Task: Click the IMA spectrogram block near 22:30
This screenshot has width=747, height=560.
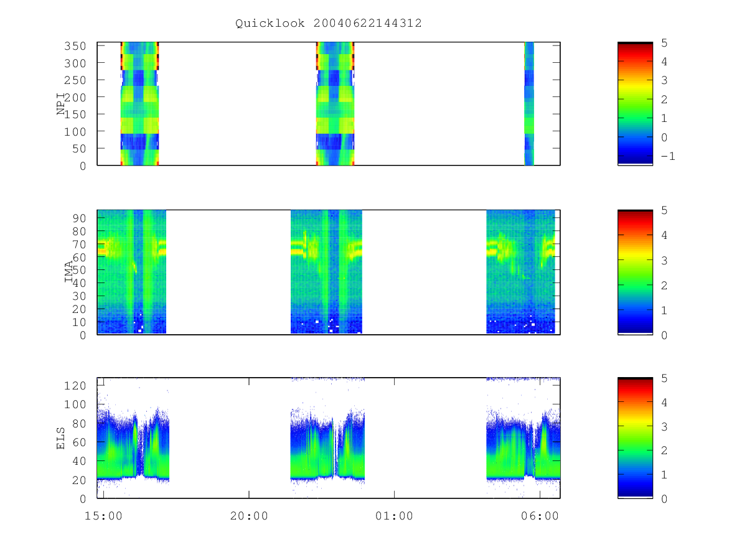Action: click(326, 272)
